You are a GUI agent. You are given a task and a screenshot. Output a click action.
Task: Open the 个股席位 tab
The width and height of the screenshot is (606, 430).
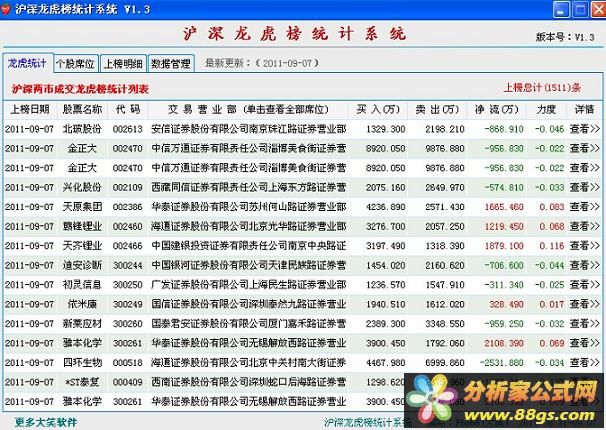point(76,64)
